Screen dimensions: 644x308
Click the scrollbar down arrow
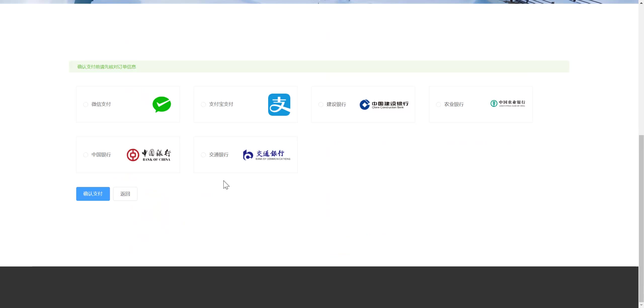click(x=641, y=305)
